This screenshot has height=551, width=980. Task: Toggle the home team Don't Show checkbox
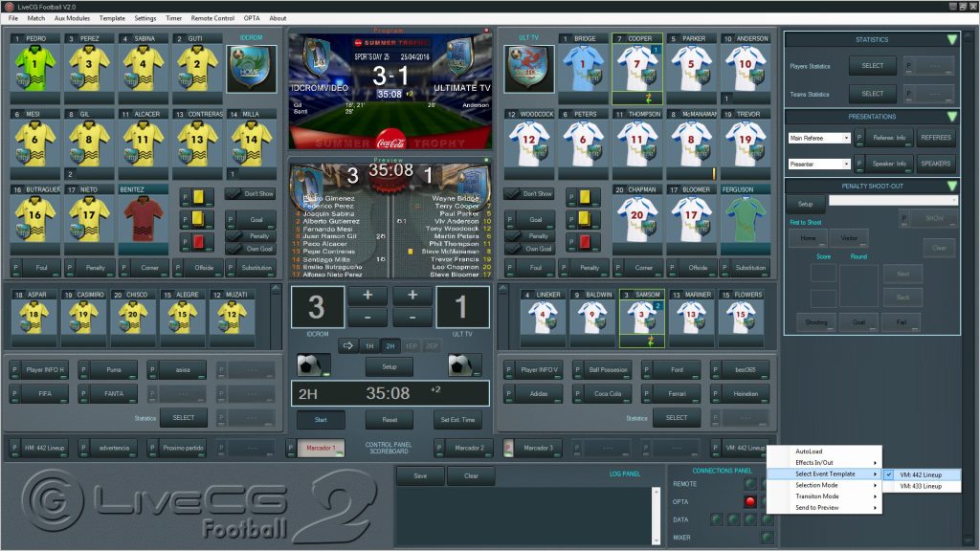pos(234,194)
